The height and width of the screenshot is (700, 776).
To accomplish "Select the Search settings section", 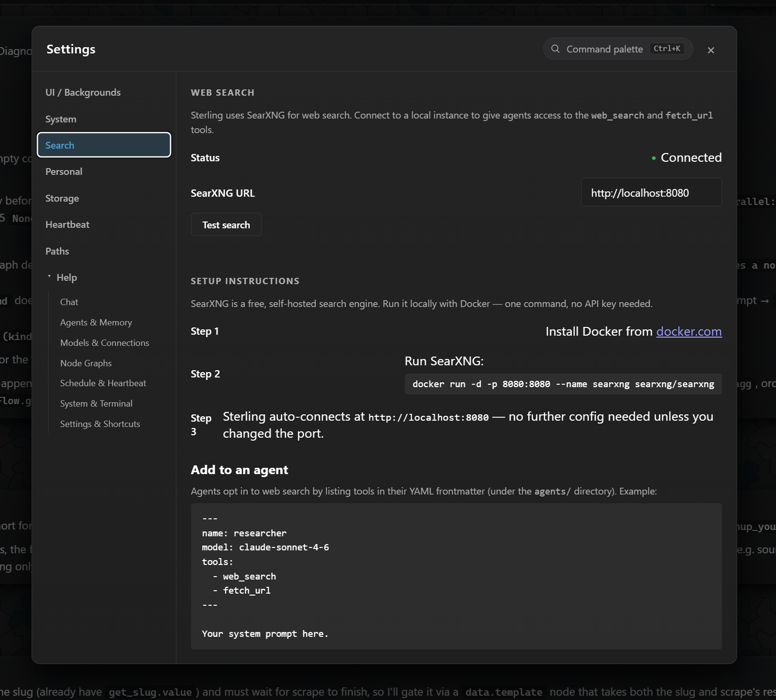I will pyautogui.click(x=104, y=145).
